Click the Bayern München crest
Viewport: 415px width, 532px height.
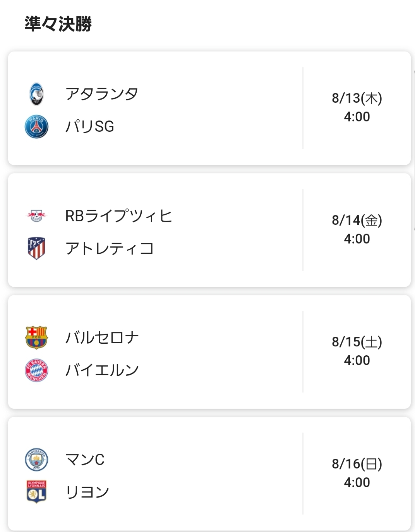(x=36, y=370)
